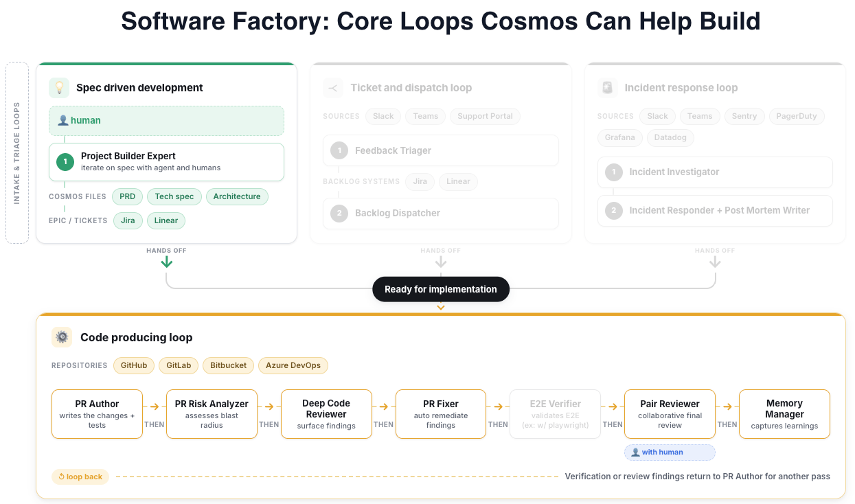855x504 pixels.
Task: Click the Support Portal source pill
Action: coord(486,116)
